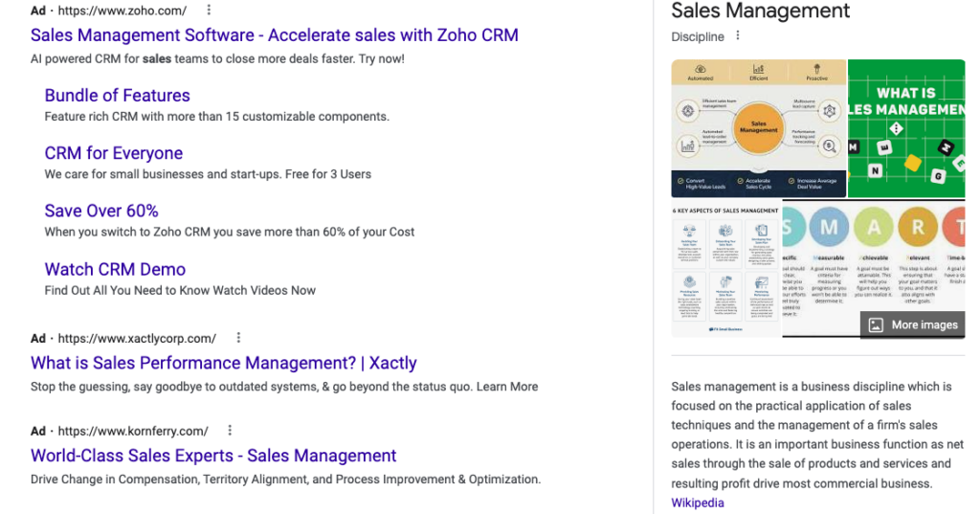
Task: Open the Bundle of Features sitelink
Action: 117,95
